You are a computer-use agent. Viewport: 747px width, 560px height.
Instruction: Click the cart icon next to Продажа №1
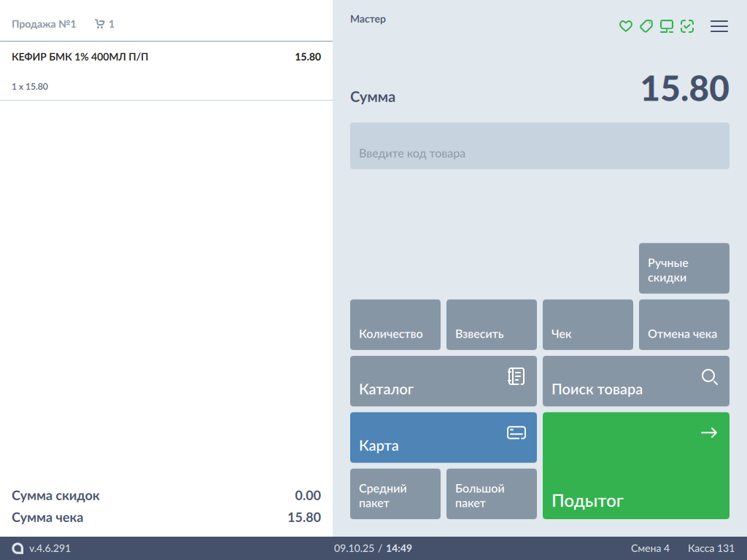pos(100,24)
